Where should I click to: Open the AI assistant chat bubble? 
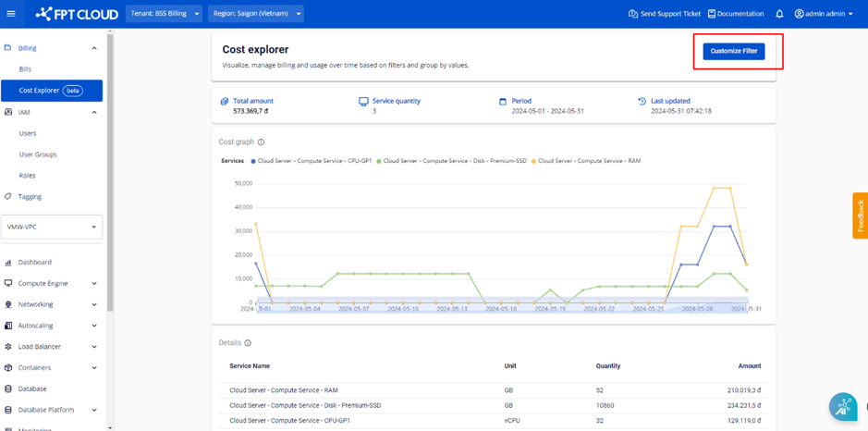(x=842, y=407)
